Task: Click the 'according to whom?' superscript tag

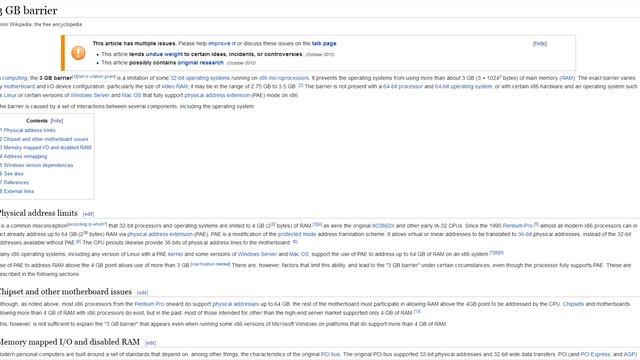Action: point(87,224)
